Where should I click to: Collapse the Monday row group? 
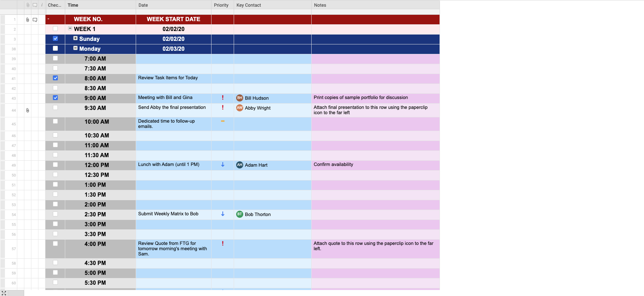pos(75,48)
